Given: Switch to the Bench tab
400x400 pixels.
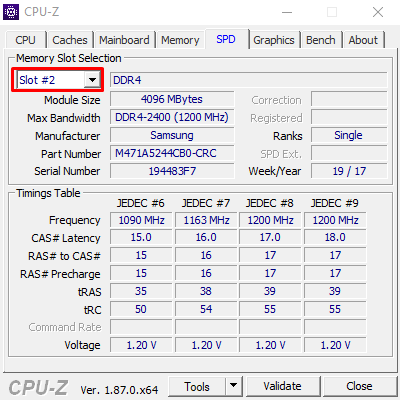Looking at the screenshot, I should pos(321,40).
